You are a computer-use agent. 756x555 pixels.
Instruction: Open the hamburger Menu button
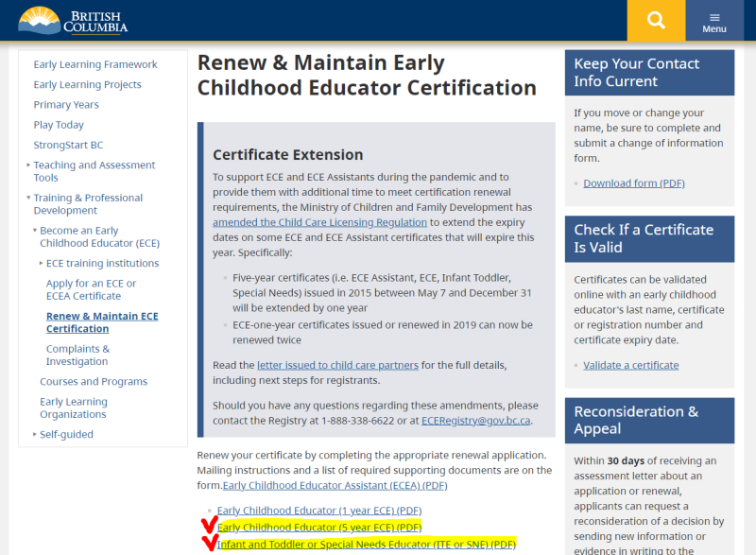714,20
